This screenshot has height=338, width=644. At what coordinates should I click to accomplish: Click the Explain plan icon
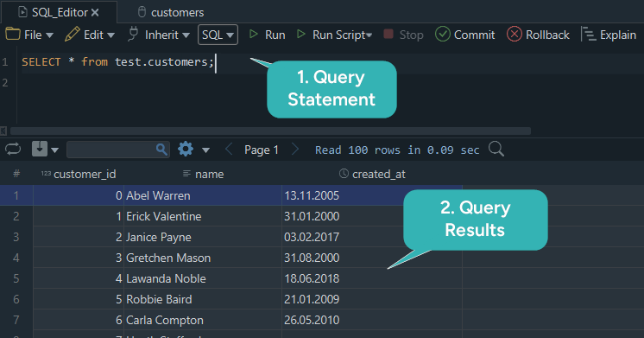coord(589,34)
